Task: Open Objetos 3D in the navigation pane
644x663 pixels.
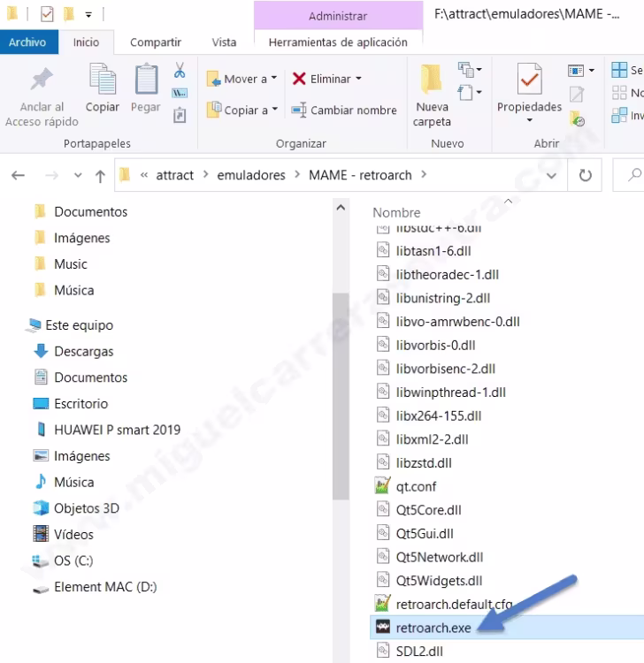Action: 76,508
